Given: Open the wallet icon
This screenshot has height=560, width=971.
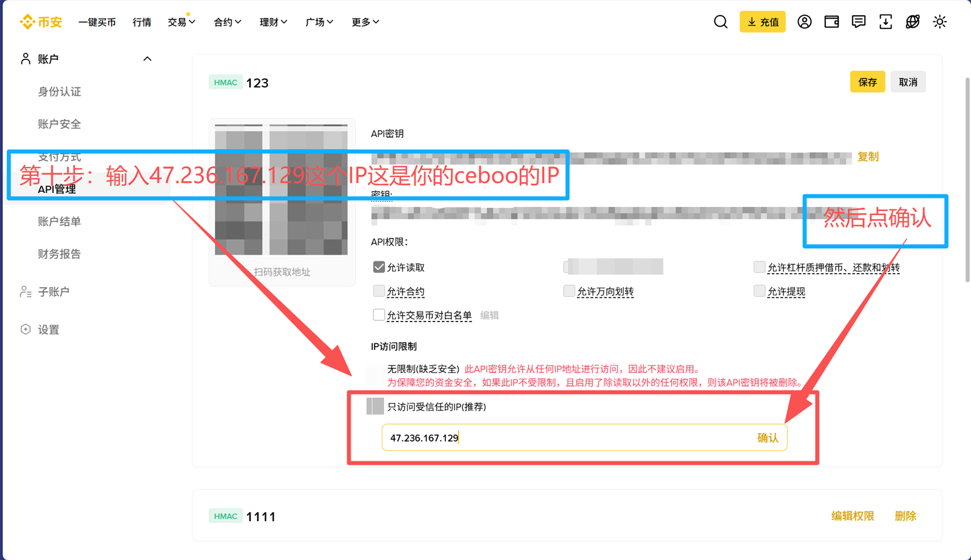Looking at the screenshot, I should coord(831,22).
